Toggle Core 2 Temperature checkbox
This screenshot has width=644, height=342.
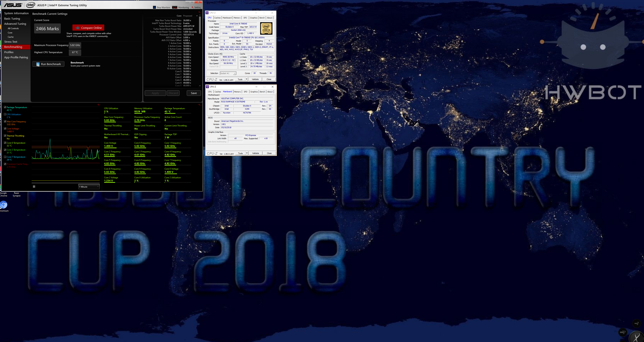click(5, 150)
